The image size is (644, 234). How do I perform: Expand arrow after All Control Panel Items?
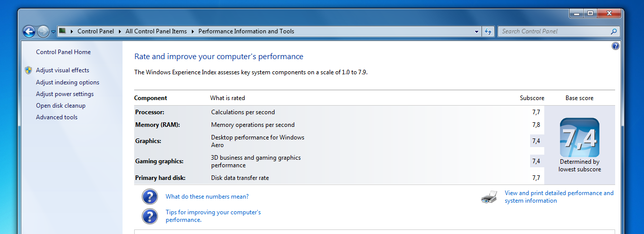click(192, 31)
